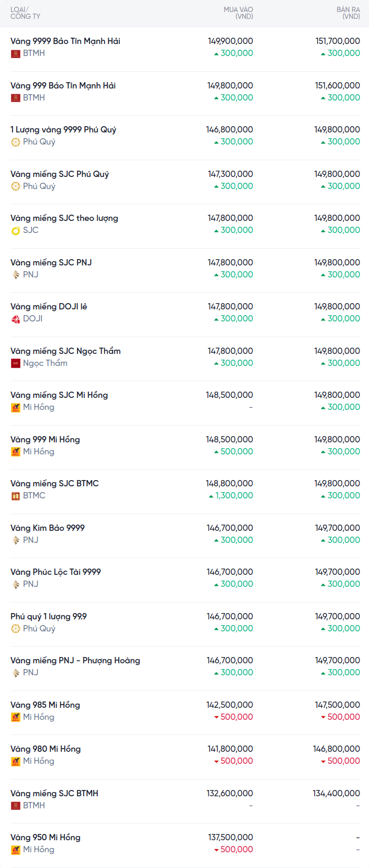Open the Vàng miếng SJC Phú Quý entry
Screen dimensions: 369x868
pos(60,174)
